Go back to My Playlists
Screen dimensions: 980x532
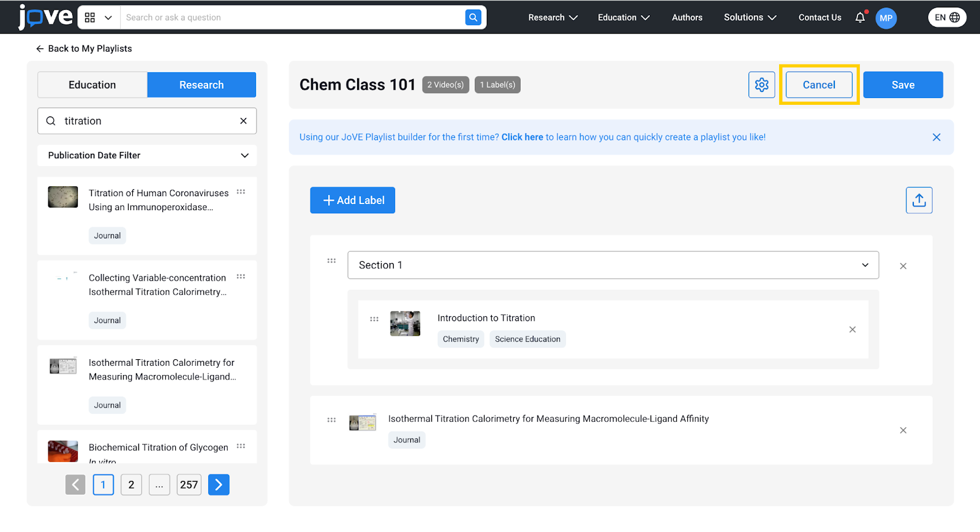coord(84,48)
